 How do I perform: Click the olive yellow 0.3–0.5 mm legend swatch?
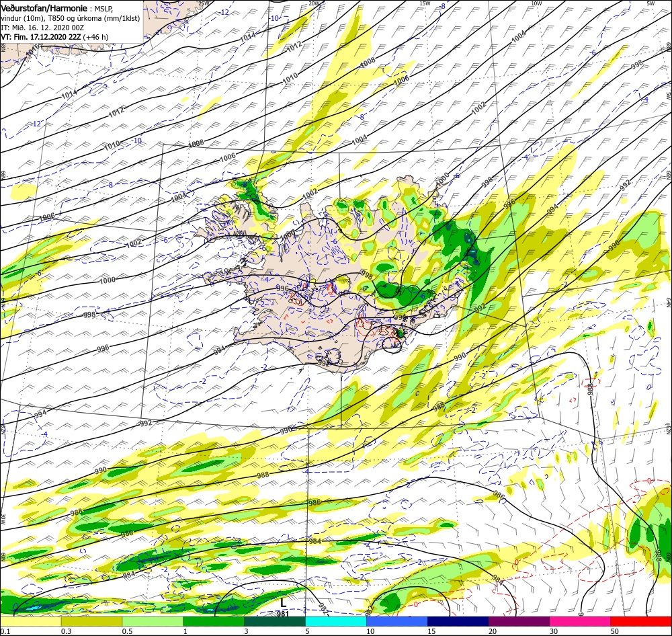point(91,621)
